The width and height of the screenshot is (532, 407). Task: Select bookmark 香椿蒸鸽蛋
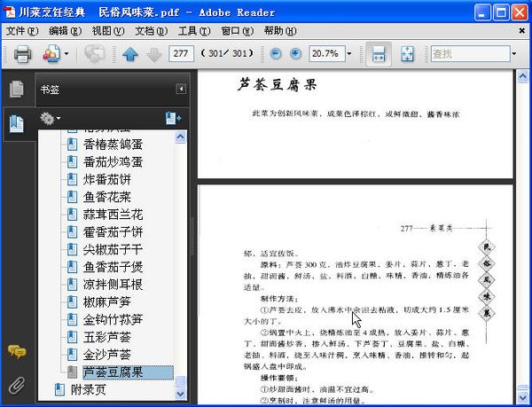113,145
